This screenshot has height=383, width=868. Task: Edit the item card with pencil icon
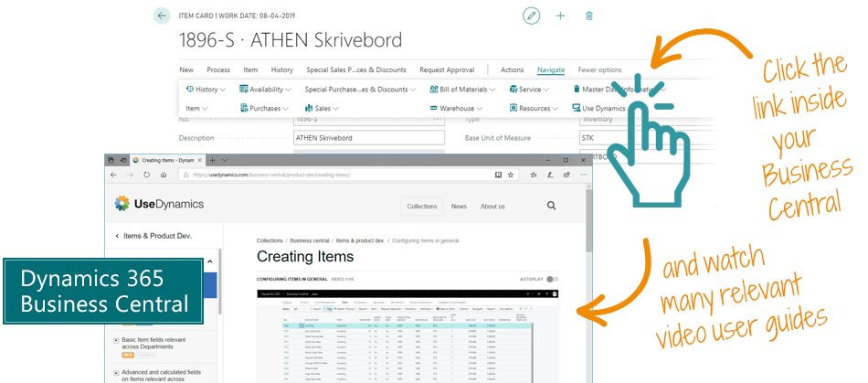tap(532, 16)
